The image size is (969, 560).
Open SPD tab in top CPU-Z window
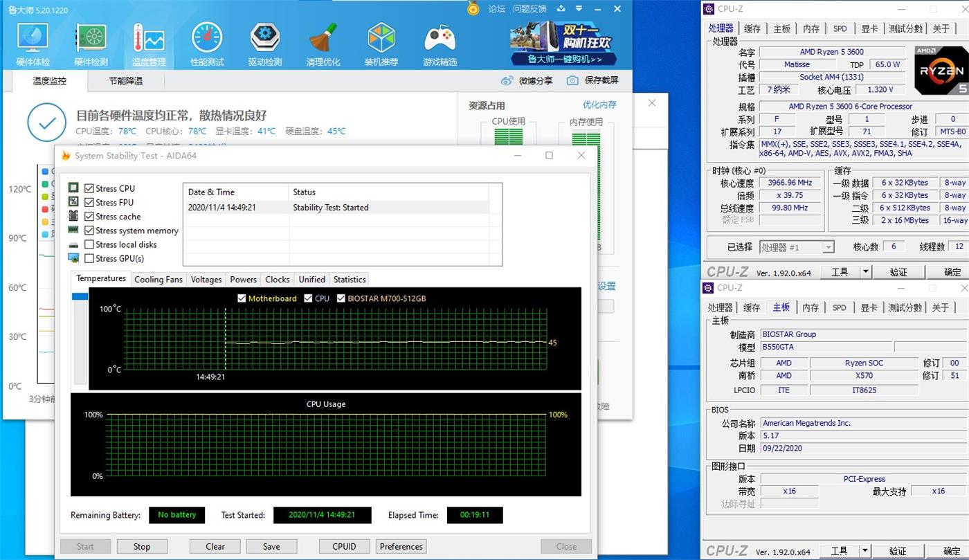[x=840, y=28]
